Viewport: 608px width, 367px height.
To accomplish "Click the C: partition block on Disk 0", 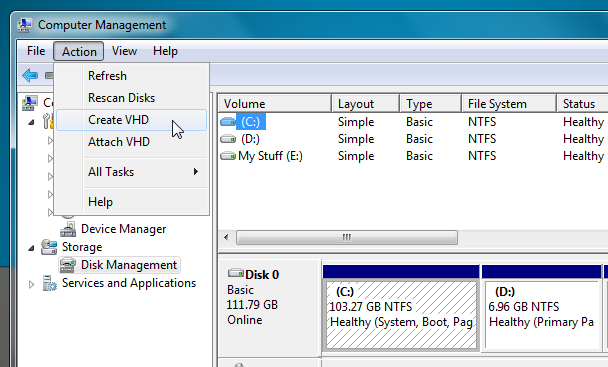I will click(401, 314).
